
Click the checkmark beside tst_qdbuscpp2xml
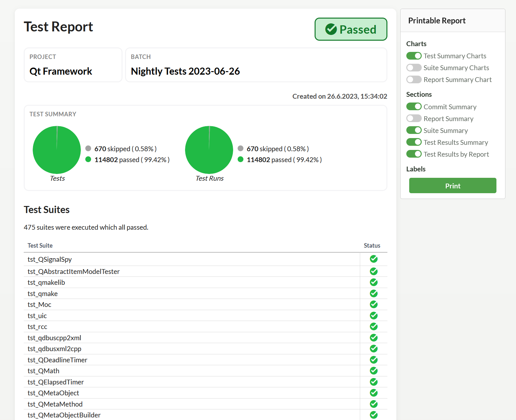(373, 337)
